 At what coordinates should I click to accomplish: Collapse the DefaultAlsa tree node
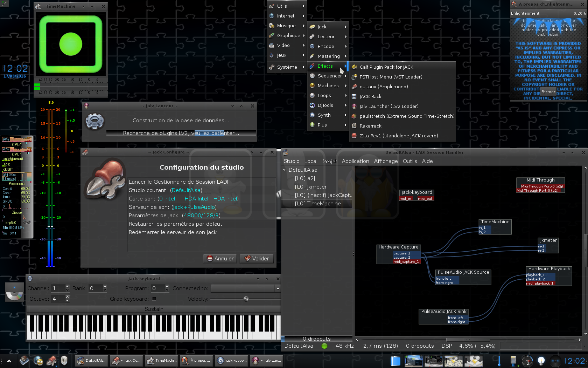(284, 170)
